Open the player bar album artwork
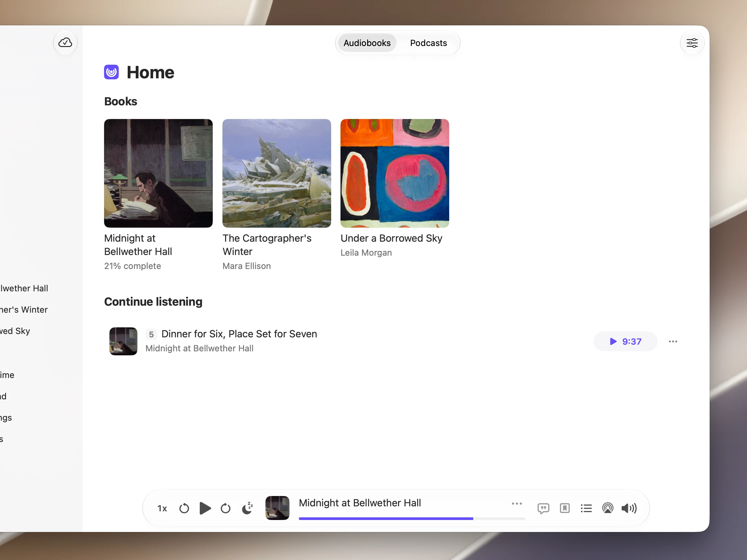Image resolution: width=747 pixels, height=560 pixels. tap(277, 508)
